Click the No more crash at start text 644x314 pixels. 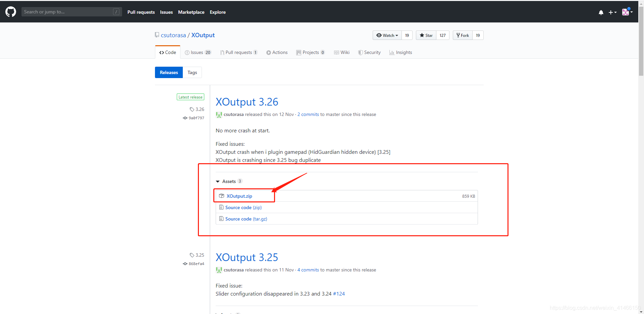click(243, 130)
